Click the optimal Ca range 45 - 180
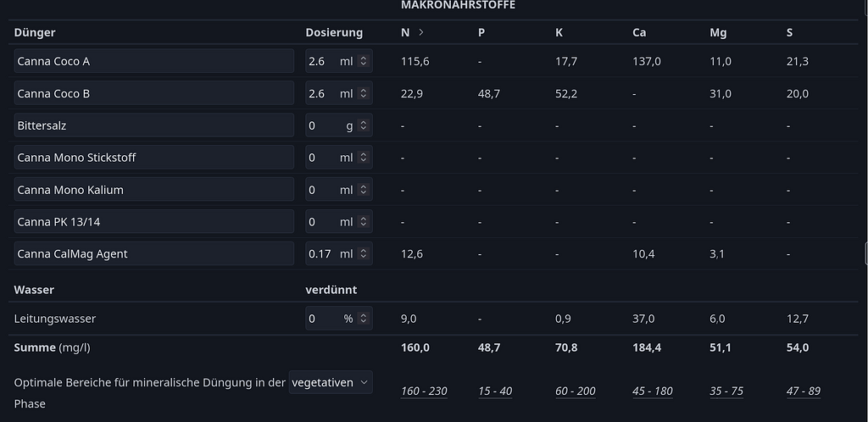The width and height of the screenshot is (868, 422). pos(653,391)
